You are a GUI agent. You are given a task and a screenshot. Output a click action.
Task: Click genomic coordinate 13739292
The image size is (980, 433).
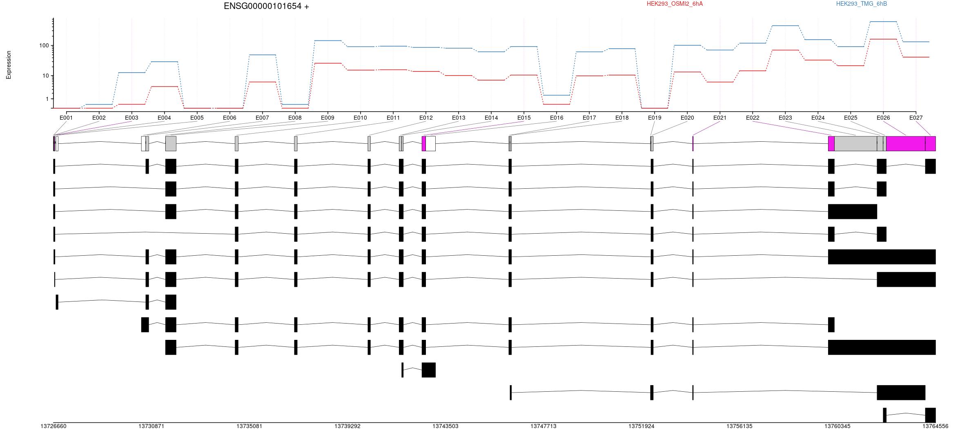click(347, 426)
